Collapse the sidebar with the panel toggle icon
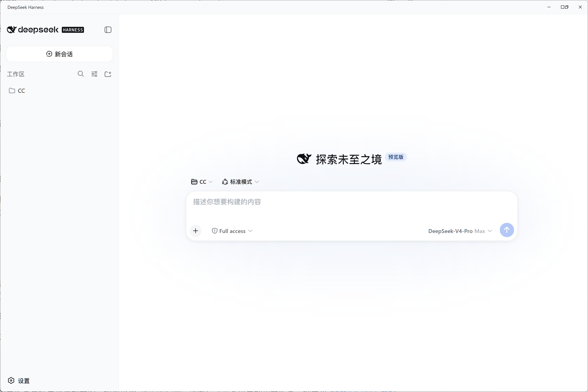This screenshot has width=588, height=392. pyautogui.click(x=108, y=30)
